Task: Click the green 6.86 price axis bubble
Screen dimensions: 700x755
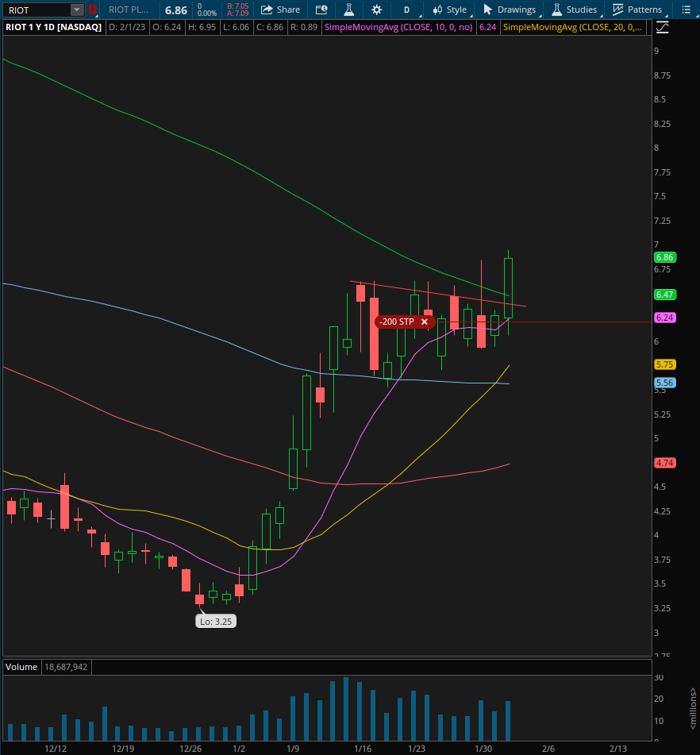Action: pyautogui.click(x=665, y=257)
